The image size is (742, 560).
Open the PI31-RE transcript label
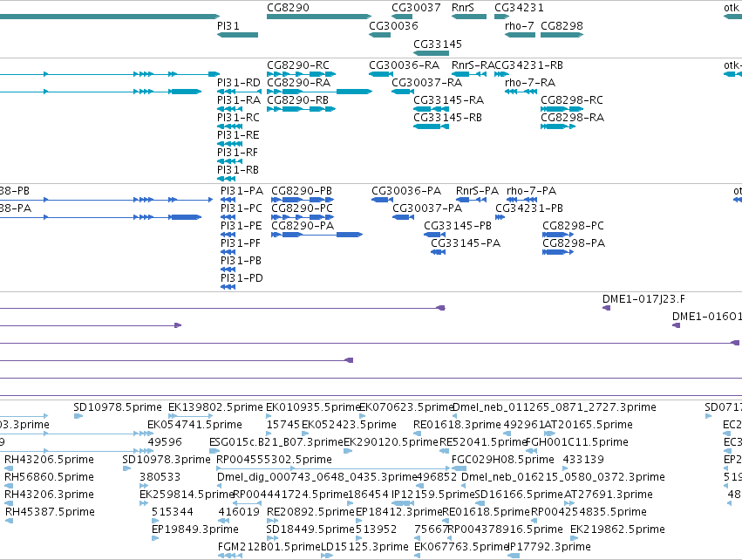pos(238,135)
